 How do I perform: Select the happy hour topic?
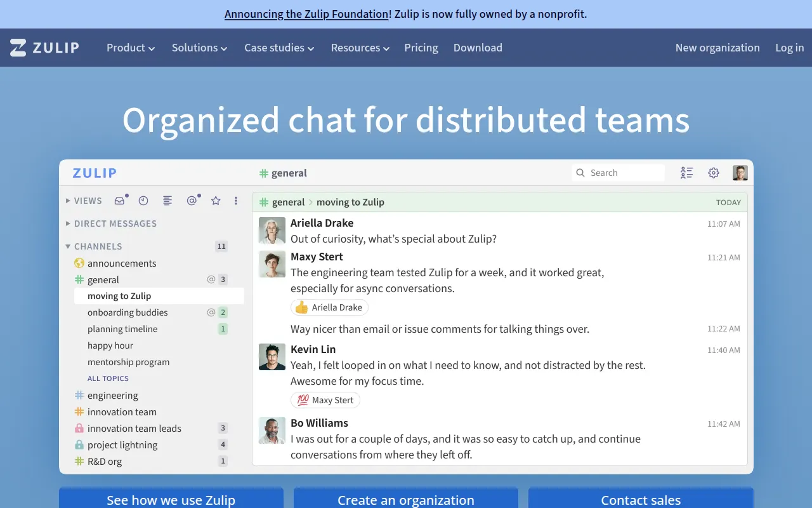point(110,345)
